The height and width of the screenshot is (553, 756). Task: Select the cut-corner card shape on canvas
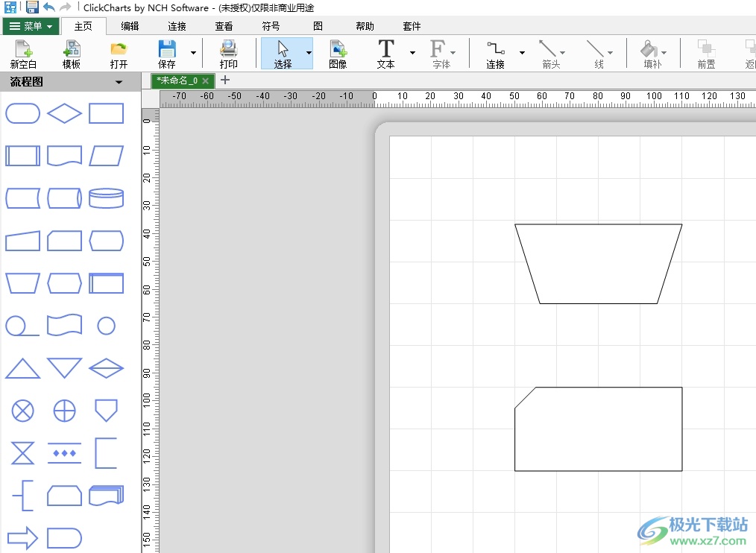click(x=599, y=429)
